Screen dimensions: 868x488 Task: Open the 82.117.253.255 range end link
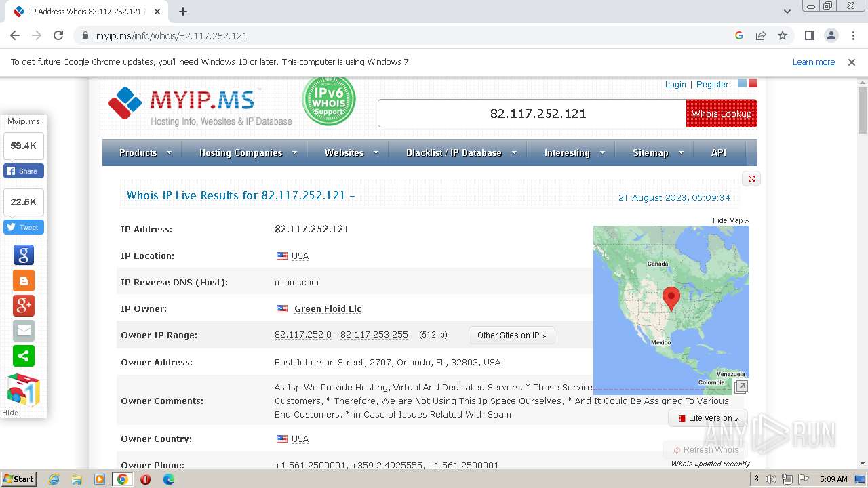(374, 335)
